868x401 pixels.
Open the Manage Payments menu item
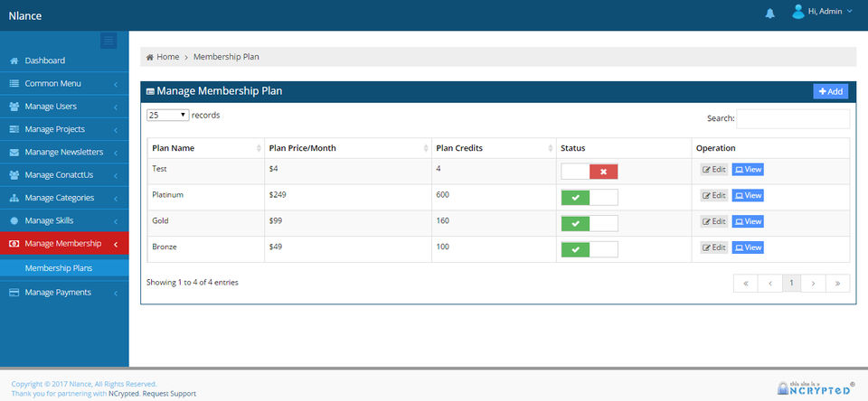(x=64, y=293)
